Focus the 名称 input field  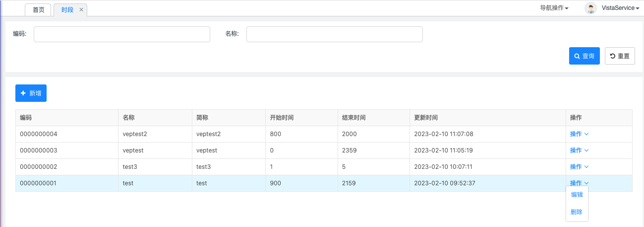[x=334, y=34]
